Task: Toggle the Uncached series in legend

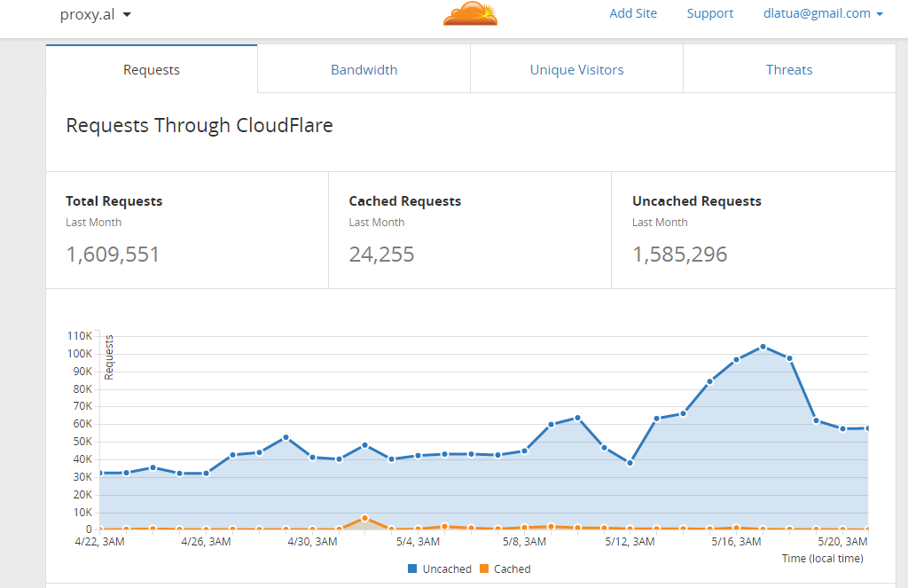Action: point(447,568)
